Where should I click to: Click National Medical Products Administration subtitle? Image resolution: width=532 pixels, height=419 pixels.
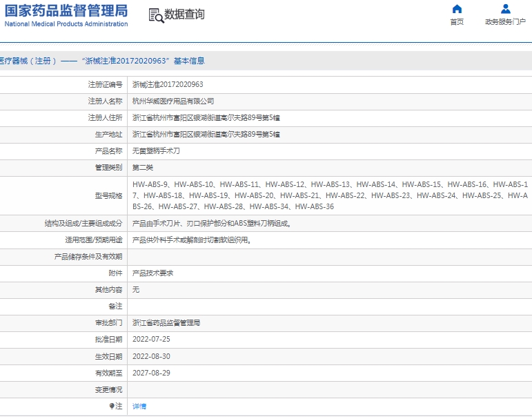(x=66, y=23)
